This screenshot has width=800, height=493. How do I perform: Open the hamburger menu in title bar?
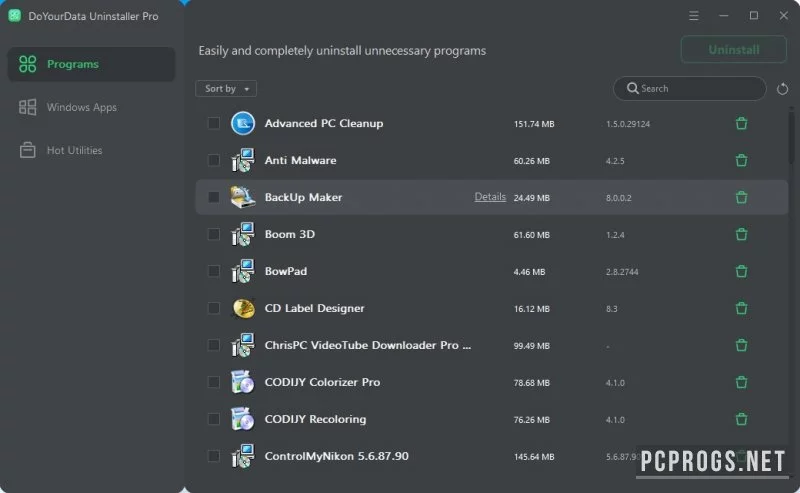[694, 16]
